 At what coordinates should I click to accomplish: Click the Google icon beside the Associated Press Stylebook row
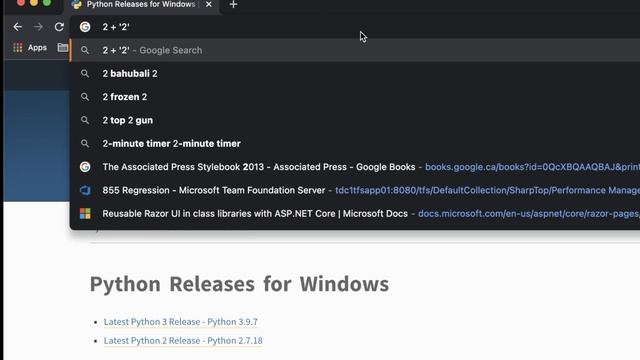coord(85,167)
